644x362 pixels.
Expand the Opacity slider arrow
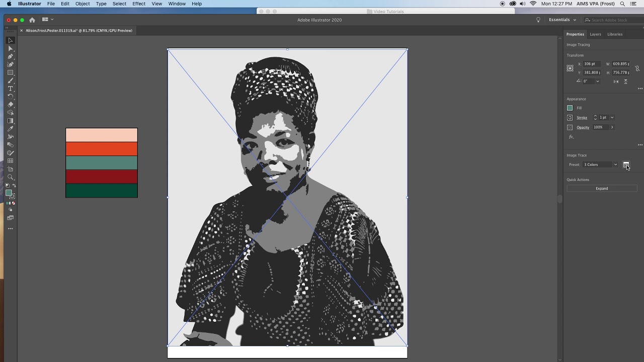(x=612, y=127)
